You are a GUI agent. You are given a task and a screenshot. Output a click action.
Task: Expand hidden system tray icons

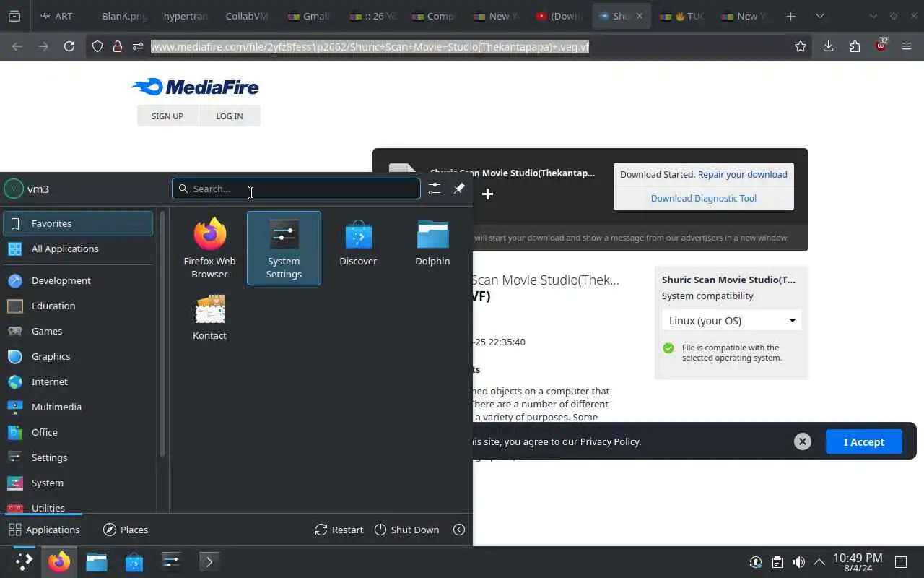(819, 562)
